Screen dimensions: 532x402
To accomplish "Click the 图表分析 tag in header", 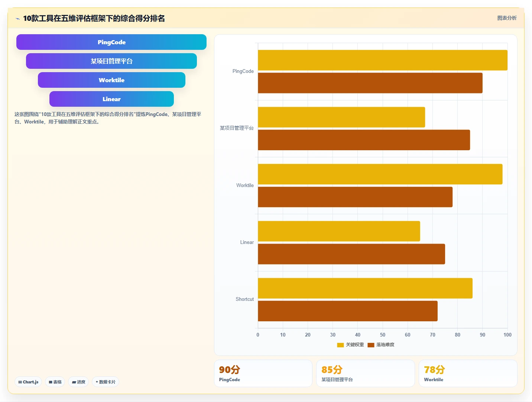I will pos(507,18).
